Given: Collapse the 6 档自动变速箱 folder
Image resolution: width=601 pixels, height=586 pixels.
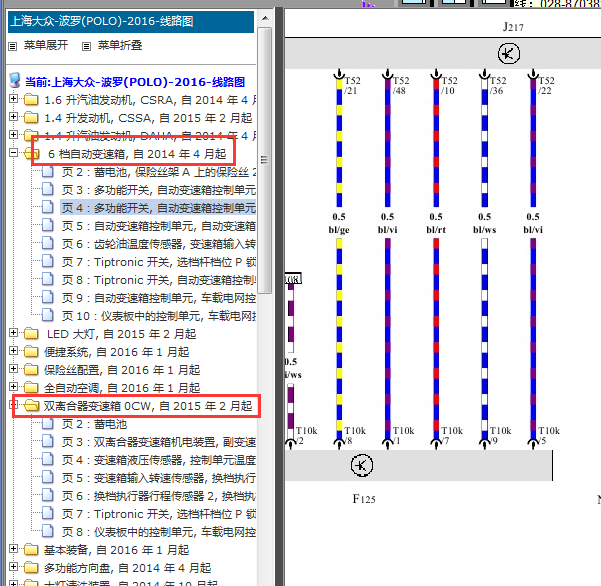Looking at the screenshot, I should [13, 153].
